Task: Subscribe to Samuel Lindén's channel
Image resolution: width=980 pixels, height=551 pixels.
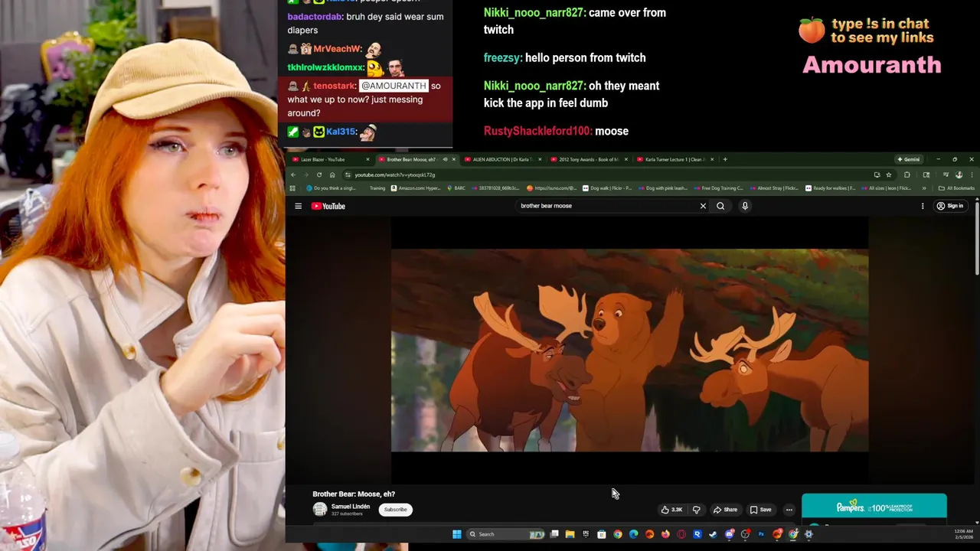Action: tap(395, 510)
